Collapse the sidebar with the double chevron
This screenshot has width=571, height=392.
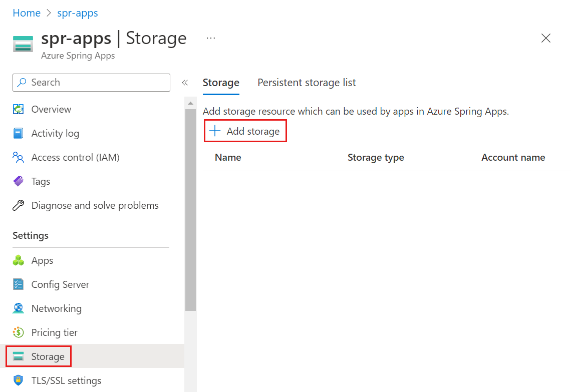point(185,82)
